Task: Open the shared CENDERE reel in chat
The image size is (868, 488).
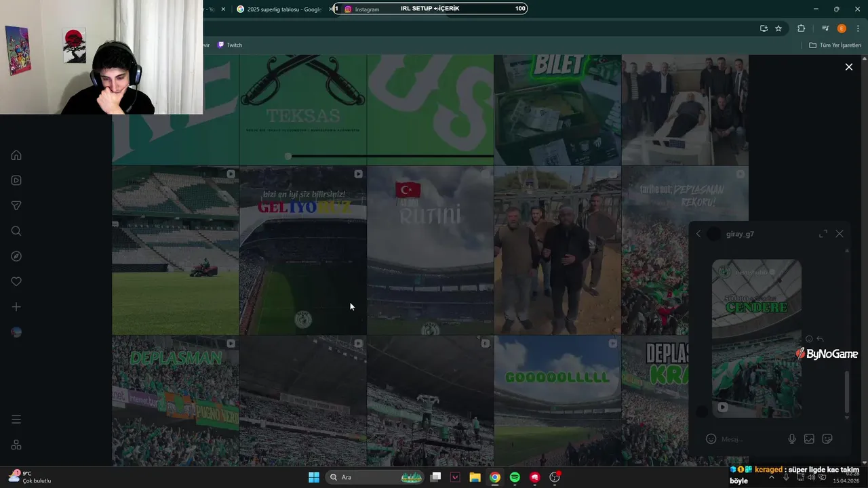Action: pos(757,339)
